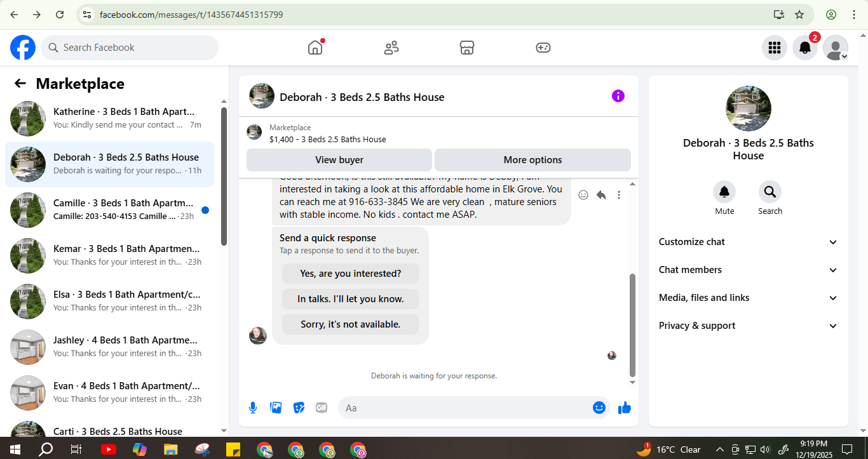This screenshot has height=459, width=868.
Task: Expand Media, files and links section
Action: coord(749,298)
